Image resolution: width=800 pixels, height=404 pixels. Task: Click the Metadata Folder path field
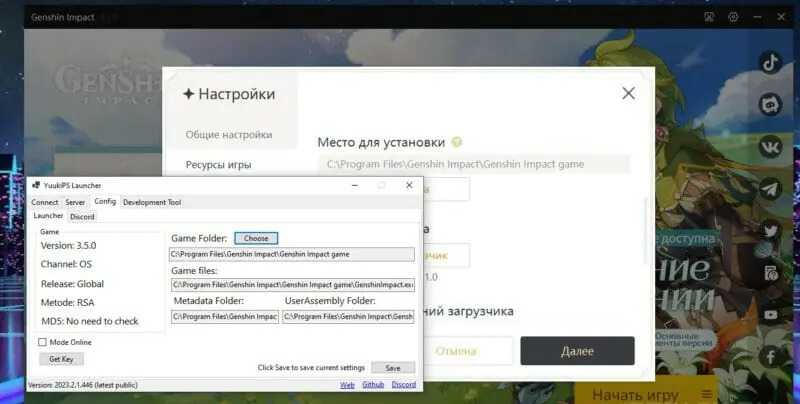tap(225, 317)
